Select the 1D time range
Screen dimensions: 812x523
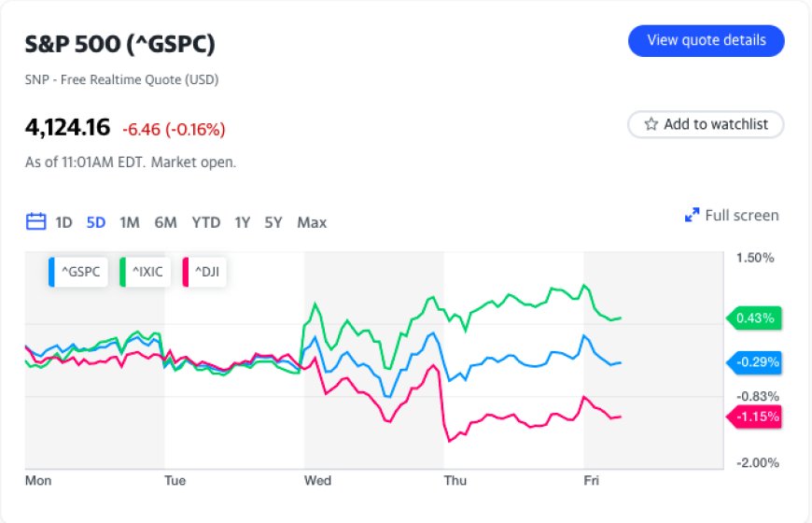pos(63,222)
